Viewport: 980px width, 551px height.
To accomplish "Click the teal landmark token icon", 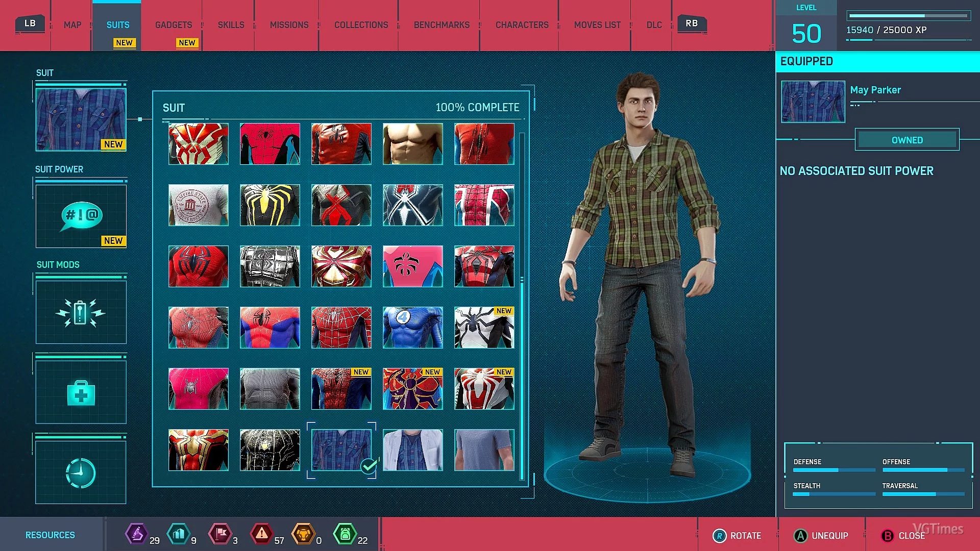I will coord(178,534).
